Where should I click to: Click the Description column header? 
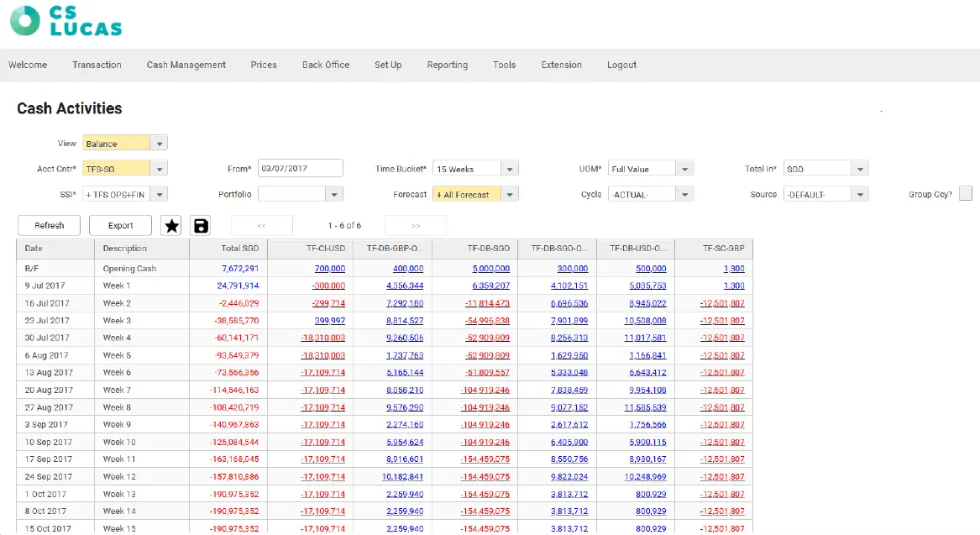click(x=142, y=249)
